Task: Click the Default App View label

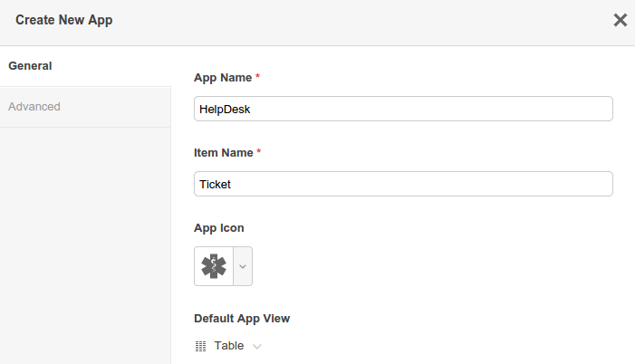Action: (242, 319)
